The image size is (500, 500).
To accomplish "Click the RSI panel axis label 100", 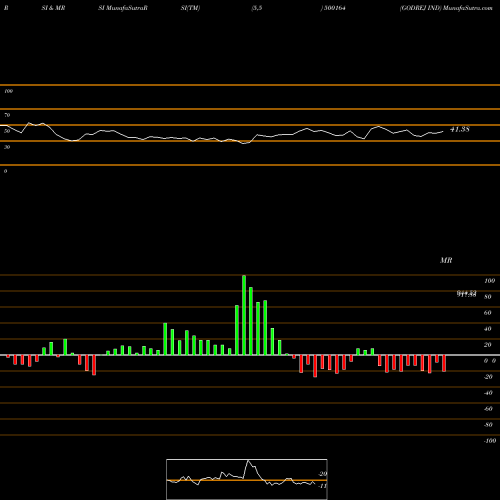I will click(8, 91).
